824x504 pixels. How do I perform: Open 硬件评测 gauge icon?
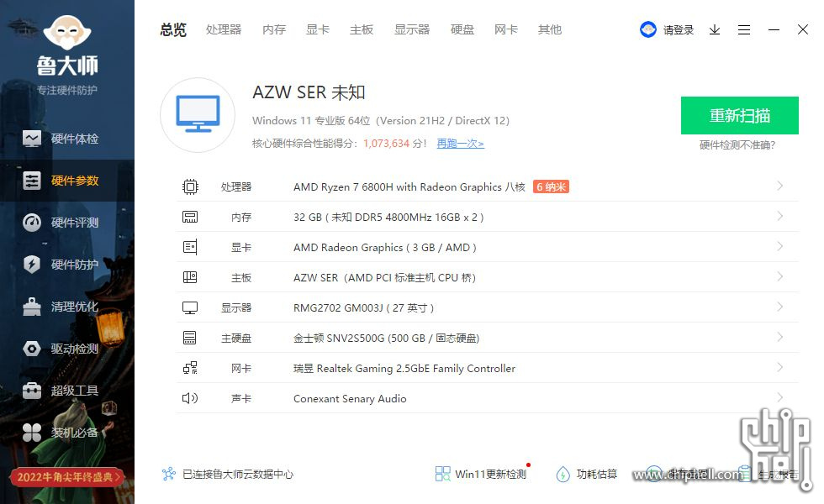tap(32, 223)
